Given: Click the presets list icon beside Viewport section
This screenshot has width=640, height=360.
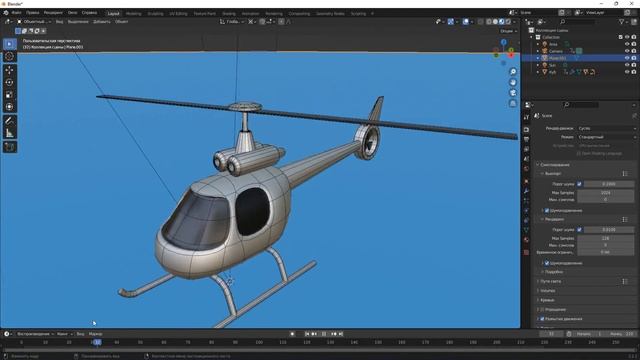Looking at the screenshot, I should coord(625,174).
